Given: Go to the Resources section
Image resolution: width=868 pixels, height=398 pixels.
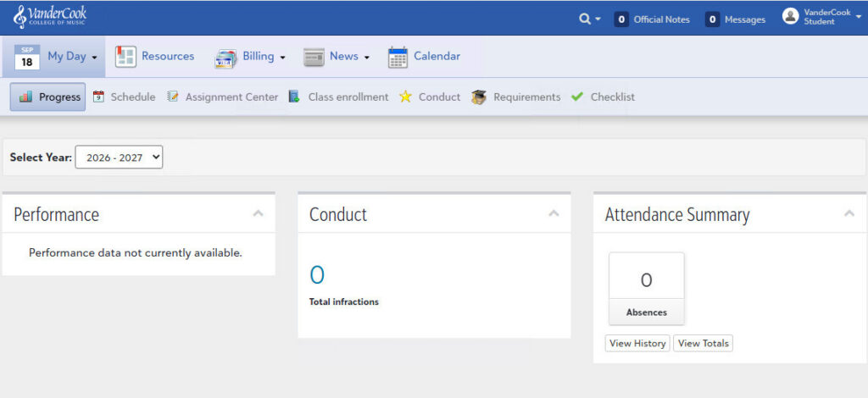Looking at the screenshot, I should pos(168,57).
